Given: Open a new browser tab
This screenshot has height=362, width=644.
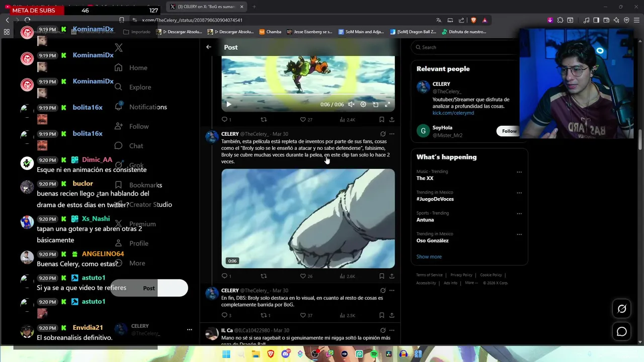Looking at the screenshot, I should click(x=254, y=7).
